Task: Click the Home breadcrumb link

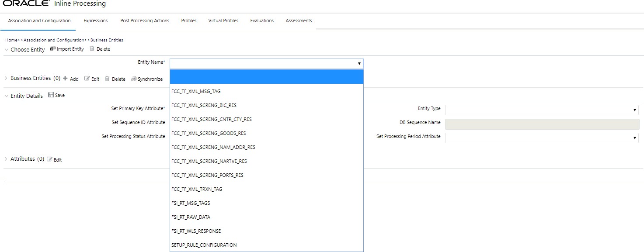Action: click(11, 40)
